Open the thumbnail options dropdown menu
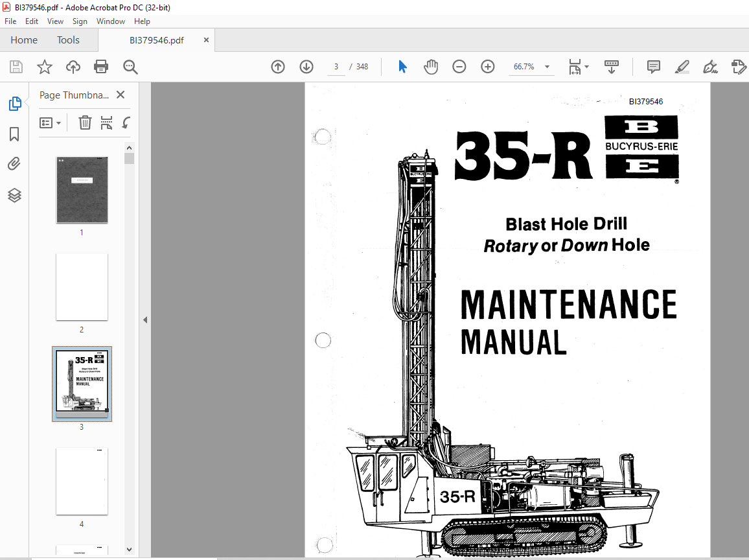This screenshot has height=560, width=749. (x=50, y=122)
